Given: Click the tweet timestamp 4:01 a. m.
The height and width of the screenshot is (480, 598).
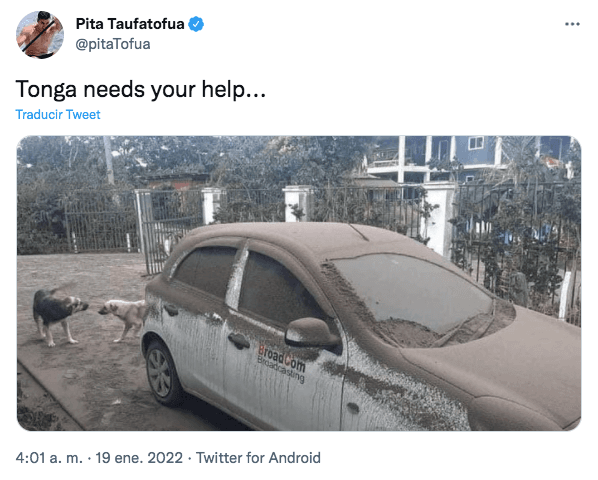Looking at the screenshot, I should pyautogui.click(x=49, y=458).
